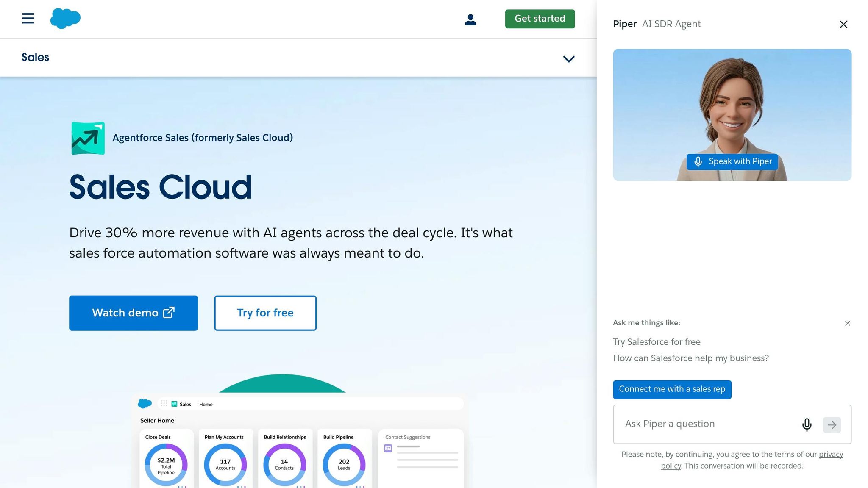Click the microphone icon in chat input
868x488 pixels.
807,424
